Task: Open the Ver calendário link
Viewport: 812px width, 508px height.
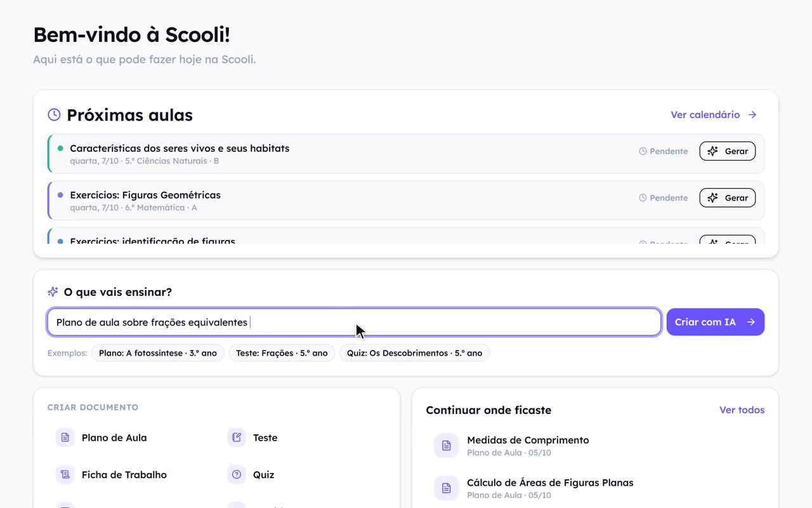Action: tap(714, 115)
